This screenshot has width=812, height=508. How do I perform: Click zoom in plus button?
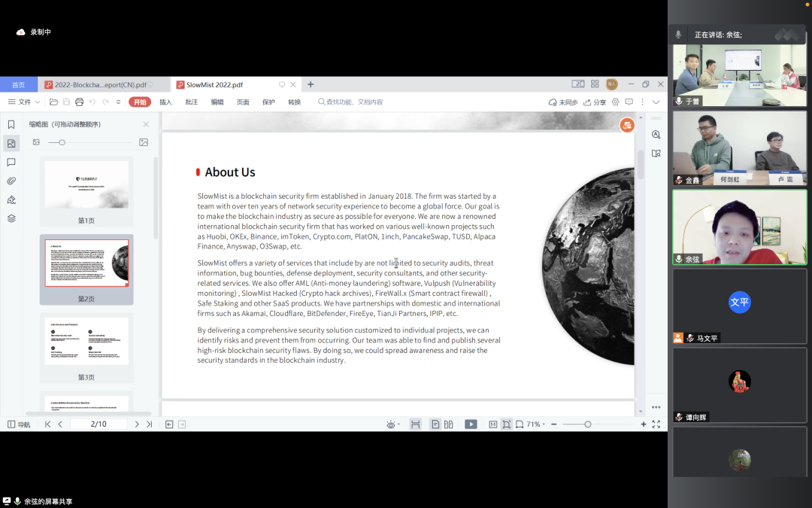click(643, 424)
